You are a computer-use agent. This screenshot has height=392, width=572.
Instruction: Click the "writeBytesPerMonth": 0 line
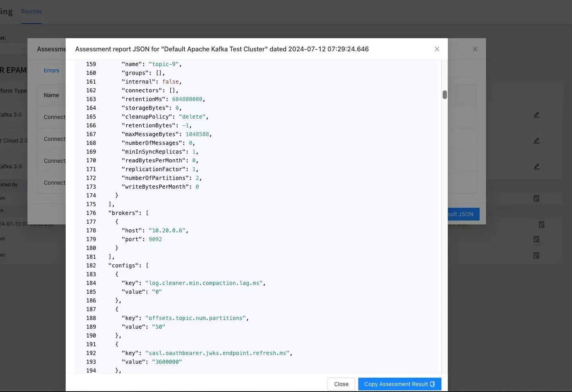point(160,187)
